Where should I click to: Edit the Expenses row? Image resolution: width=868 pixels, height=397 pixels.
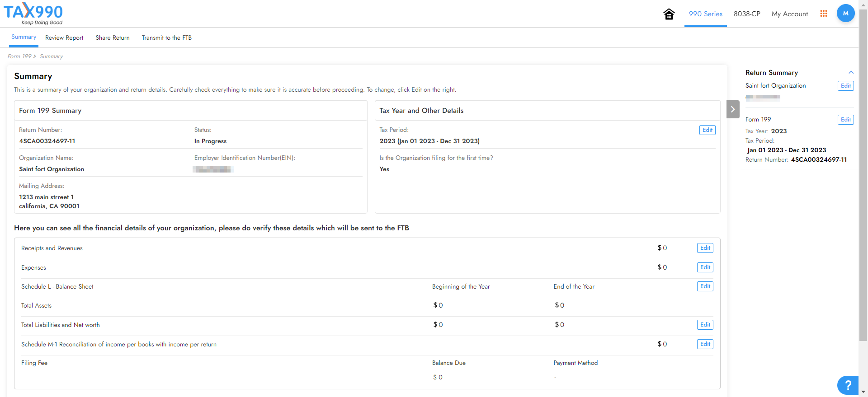(x=705, y=267)
